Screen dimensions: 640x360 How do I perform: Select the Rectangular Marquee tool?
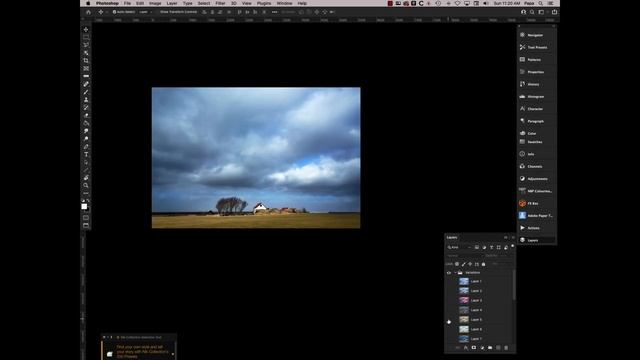(86, 37)
